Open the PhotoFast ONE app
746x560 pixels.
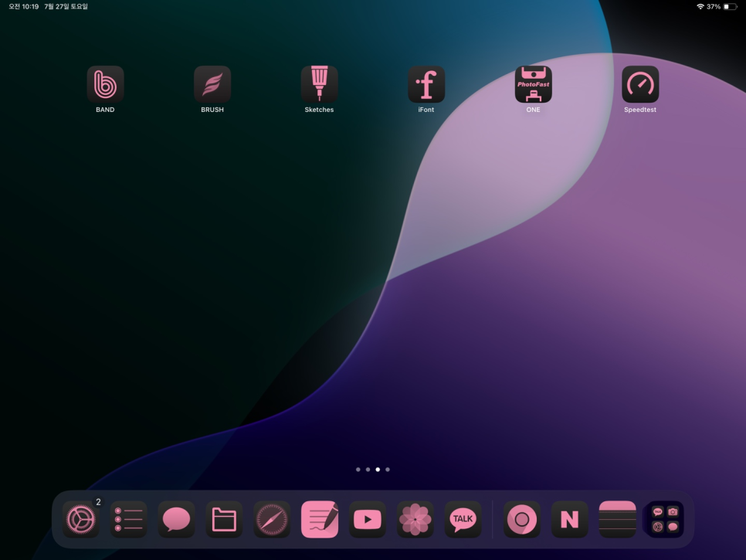(x=534, y=84)
